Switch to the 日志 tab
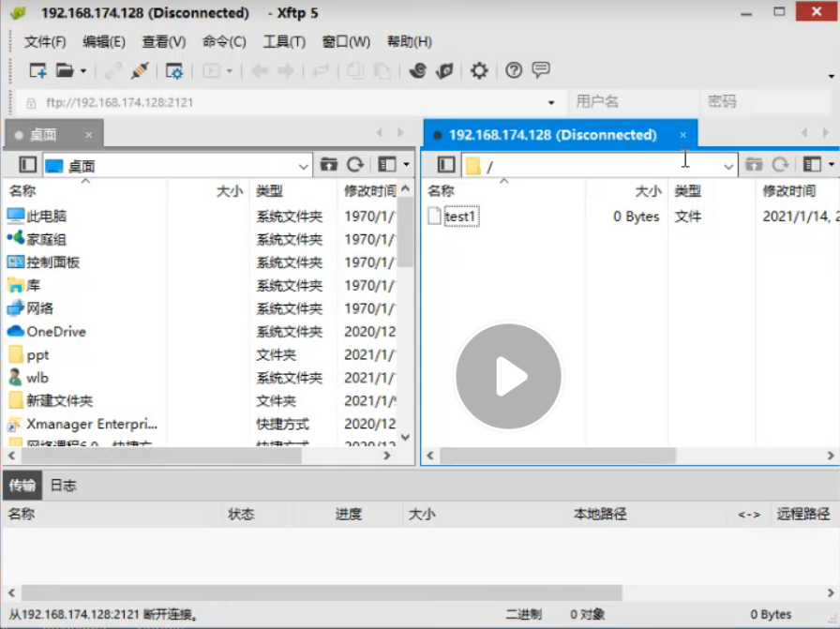The height and width of the screenshot is (629, 840). pyautogui.click(x=63, y=486)
